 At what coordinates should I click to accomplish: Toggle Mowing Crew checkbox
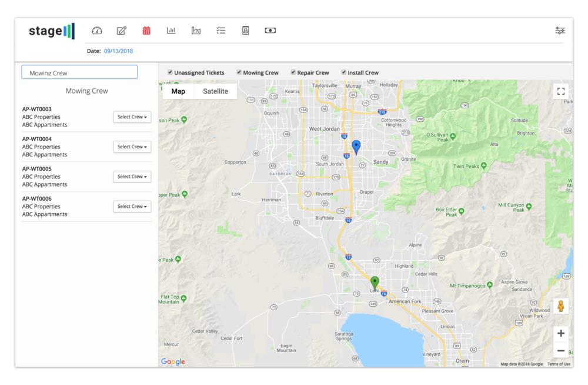tap(239, 72)
